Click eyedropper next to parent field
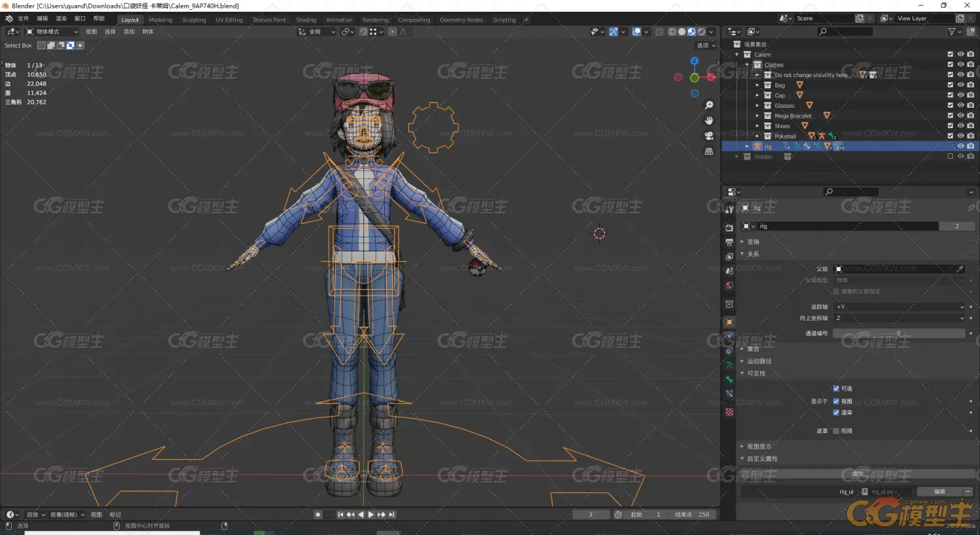980x535 pixels. (960, 268)
